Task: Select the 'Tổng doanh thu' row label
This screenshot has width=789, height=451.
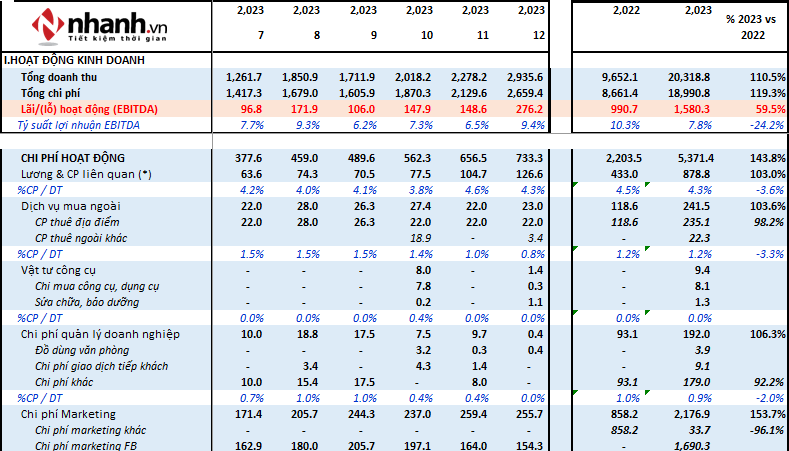Action: point(62,77)
